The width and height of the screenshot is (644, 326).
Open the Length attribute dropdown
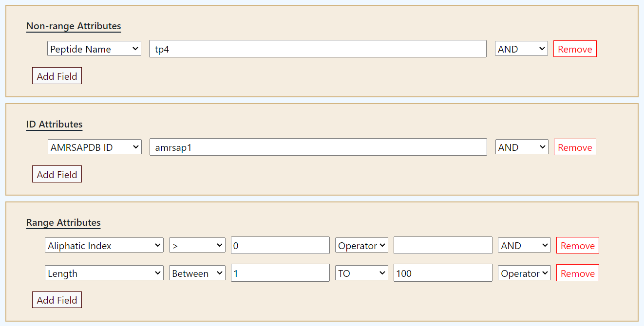(x=104, y=273)
